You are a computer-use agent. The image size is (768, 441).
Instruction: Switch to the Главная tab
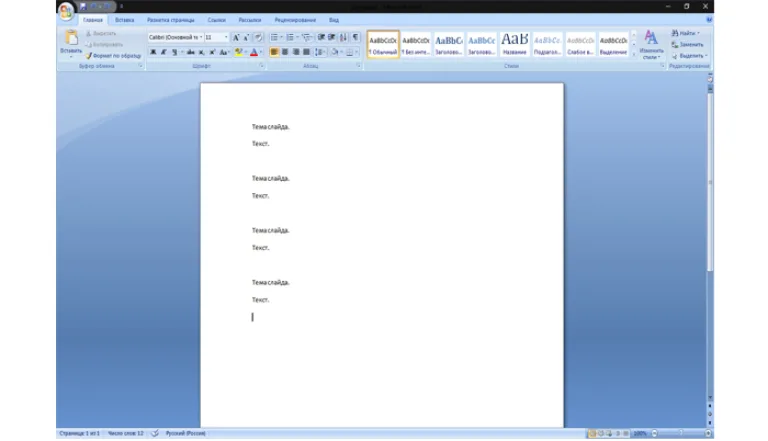click(x=93, y=20)
